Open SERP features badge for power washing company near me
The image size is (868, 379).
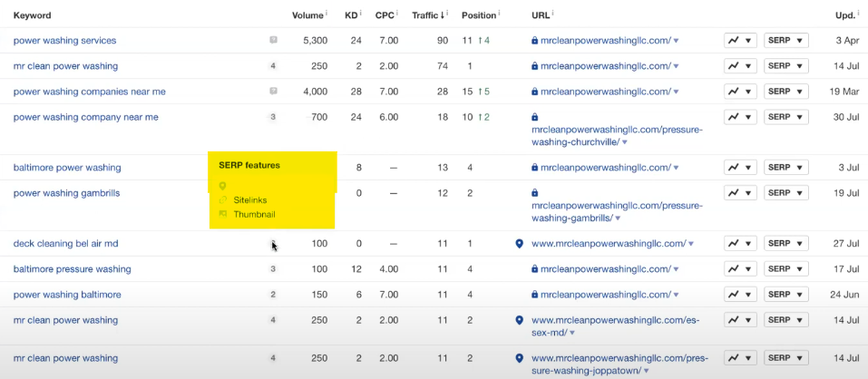pyautogui.click(x=273, y=117)
